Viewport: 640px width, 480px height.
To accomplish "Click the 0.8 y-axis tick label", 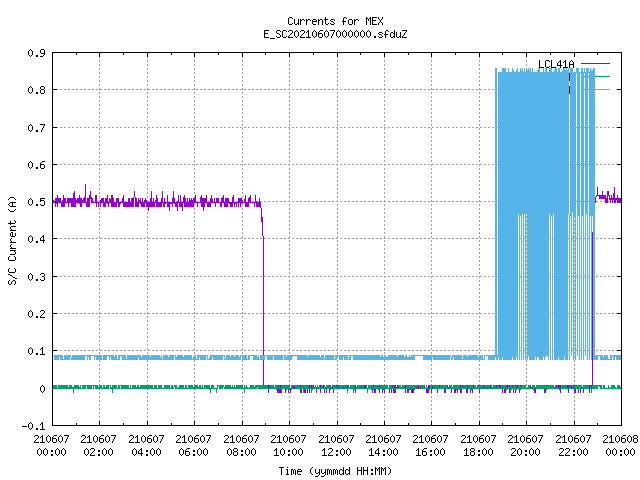I will 36,90.
